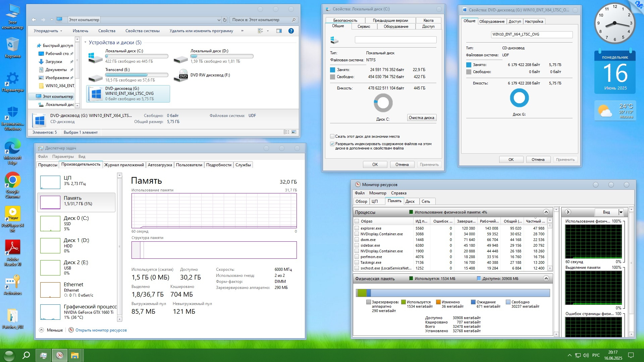Collapse the Devices and drives group
644x362 pixels.
86,43
